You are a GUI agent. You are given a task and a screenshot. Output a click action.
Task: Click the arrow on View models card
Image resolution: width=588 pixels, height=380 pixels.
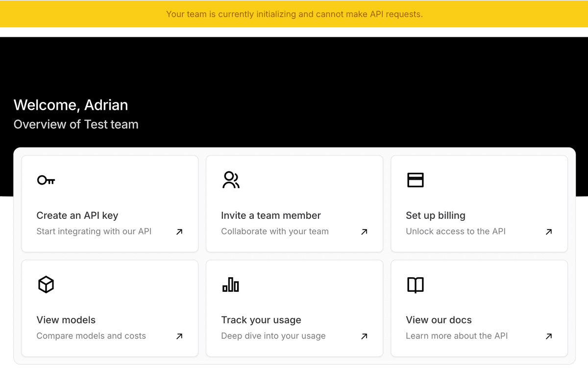point(178,336)
